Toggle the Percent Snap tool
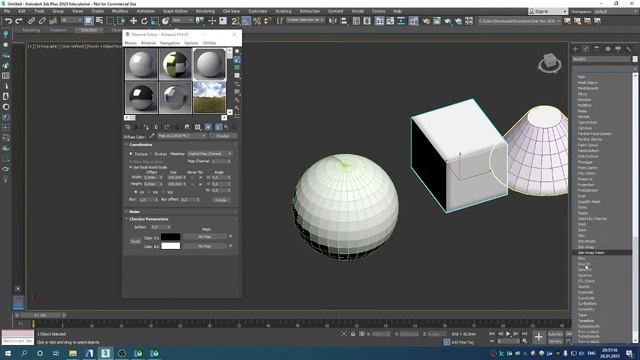The width and height of the screenshot is (640, 360). click(x=257, y=21)
